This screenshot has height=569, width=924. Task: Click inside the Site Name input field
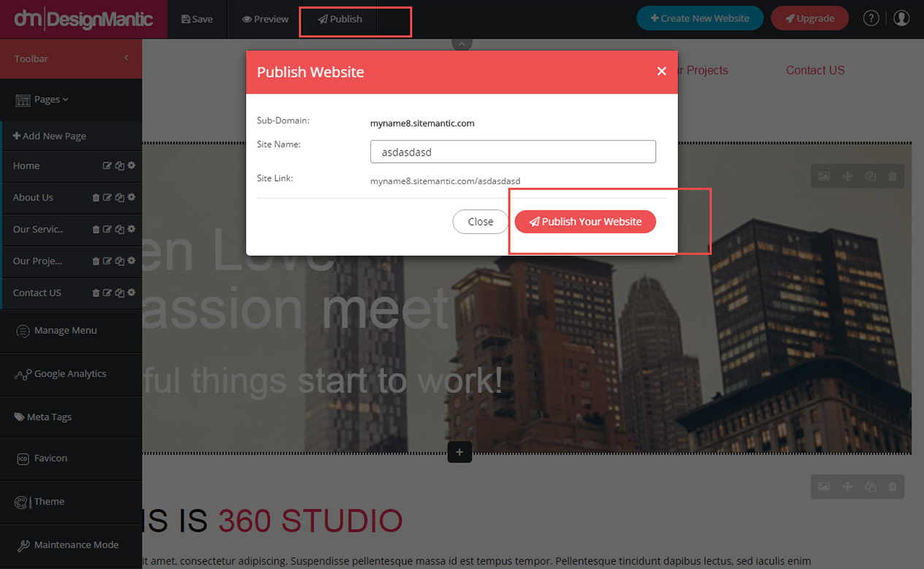coord(513,151)
